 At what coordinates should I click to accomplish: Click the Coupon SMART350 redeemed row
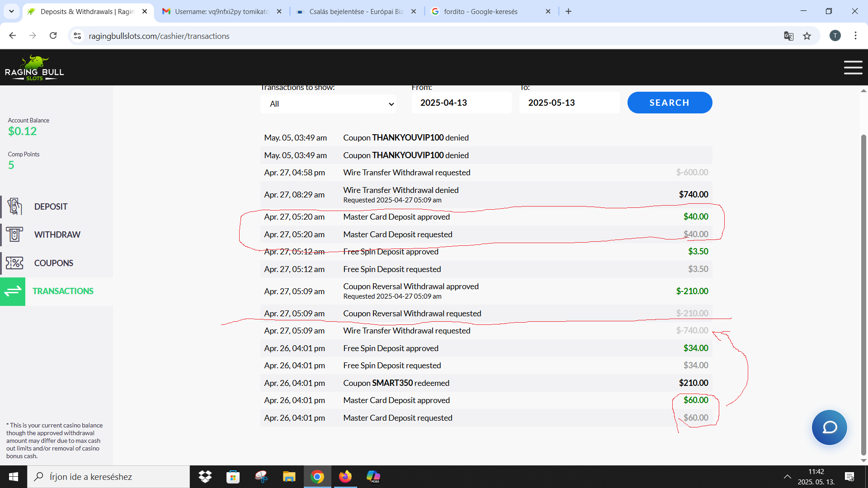[x=486, y=383]
